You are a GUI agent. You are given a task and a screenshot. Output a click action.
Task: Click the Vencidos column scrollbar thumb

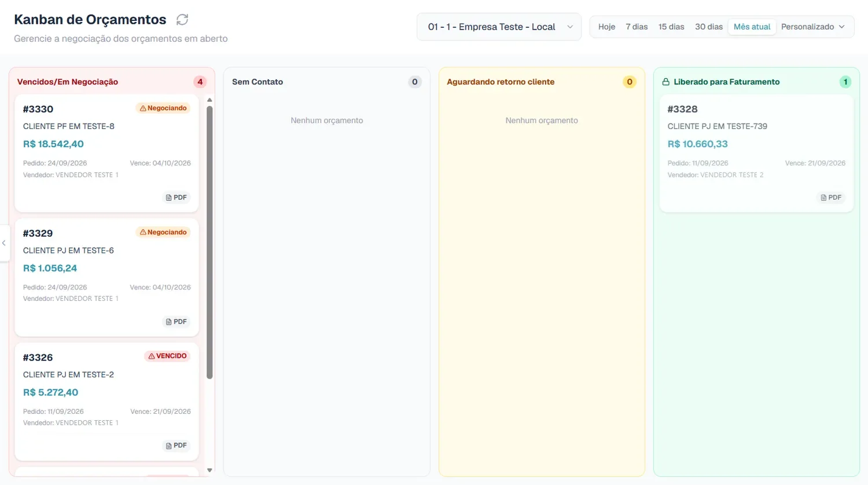(209, 242)
